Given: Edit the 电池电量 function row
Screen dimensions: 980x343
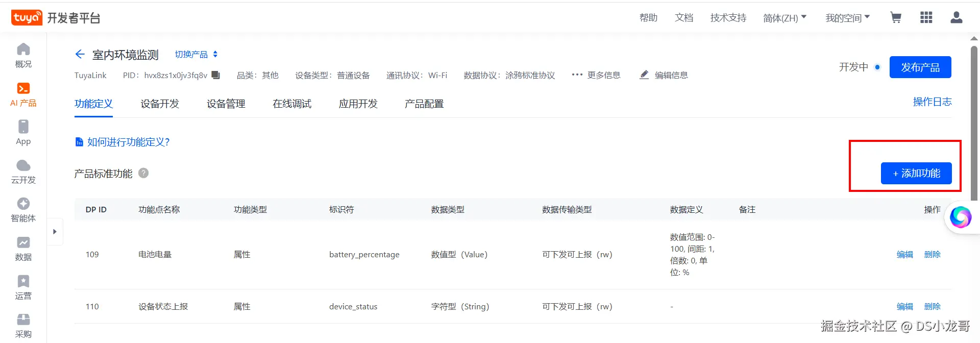Looking at the screenshot, I should (x=905, y=254).
